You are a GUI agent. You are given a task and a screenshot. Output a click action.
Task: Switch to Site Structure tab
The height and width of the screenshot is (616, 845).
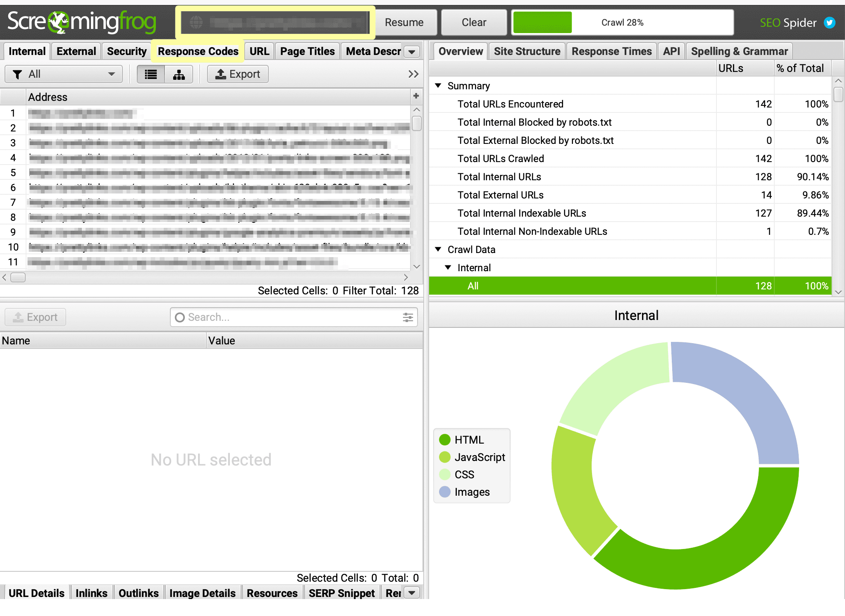pos(527,51)
